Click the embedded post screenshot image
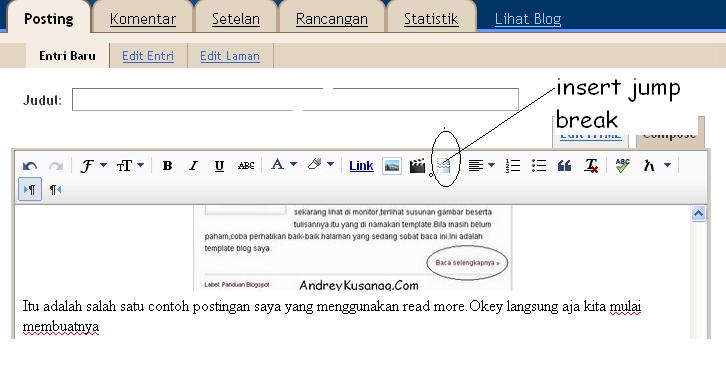Image resolution: width=726 pixels, height=384 pixels. (x=353, y=248)
